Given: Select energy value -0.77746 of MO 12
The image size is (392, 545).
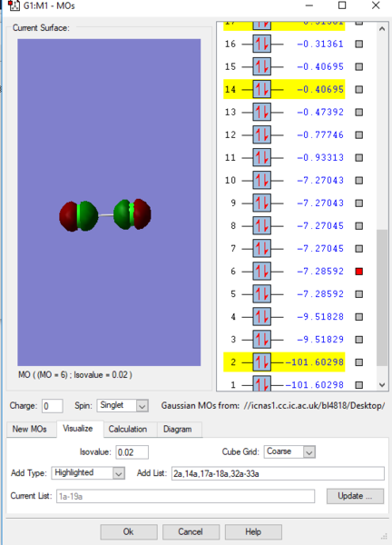Looking at the screenshot, I should coord(320,134).
